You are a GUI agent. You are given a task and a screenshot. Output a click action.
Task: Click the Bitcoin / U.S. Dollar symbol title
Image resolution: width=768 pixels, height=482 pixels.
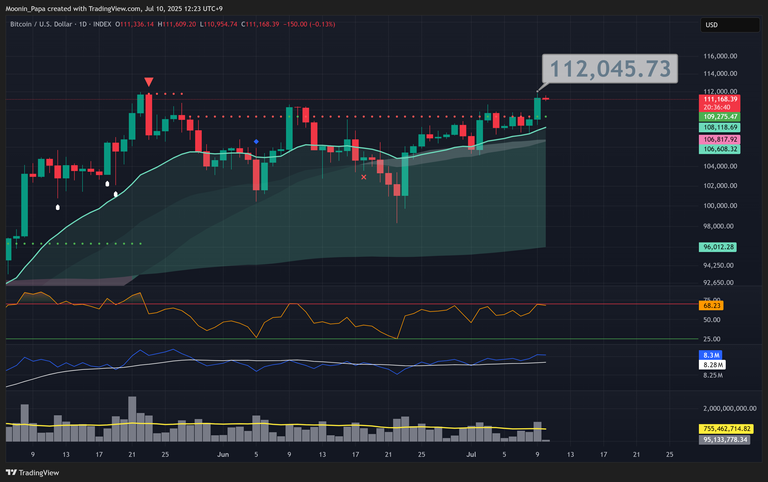(41, 24)
